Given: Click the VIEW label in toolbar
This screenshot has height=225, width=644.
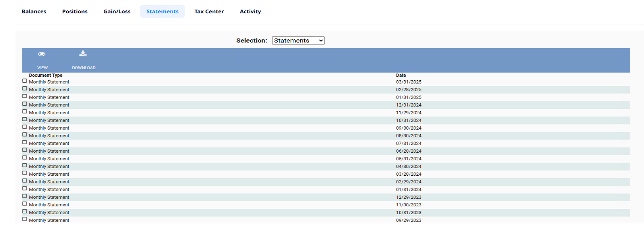Looking at the screenshot, I should 43,68.
